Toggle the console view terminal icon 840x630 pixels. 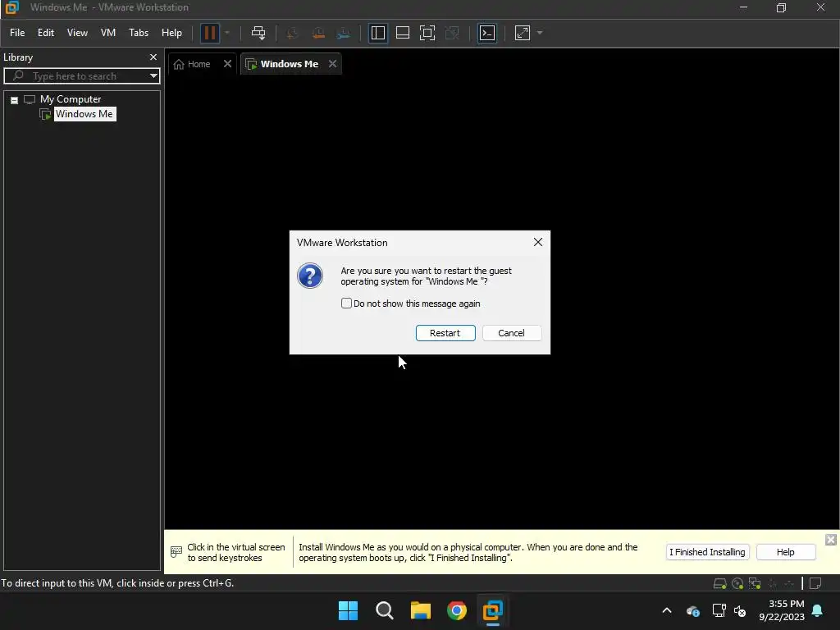(487, 33)
